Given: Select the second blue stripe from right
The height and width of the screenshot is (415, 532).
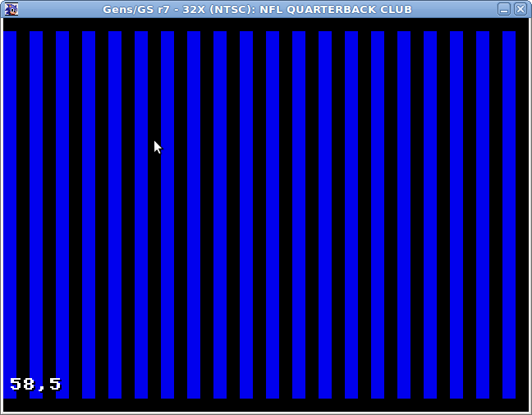Looking at the screenshot, I should click(x=482, y=213).
